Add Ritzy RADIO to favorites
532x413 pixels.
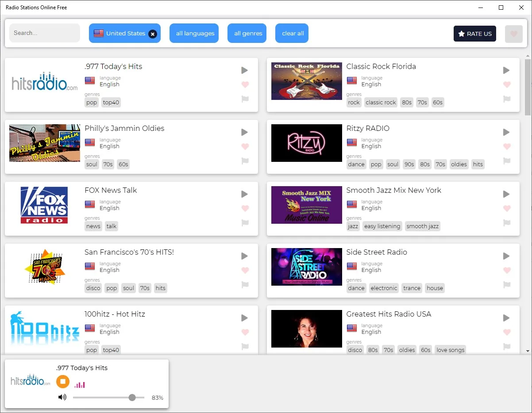click(507, 146)
